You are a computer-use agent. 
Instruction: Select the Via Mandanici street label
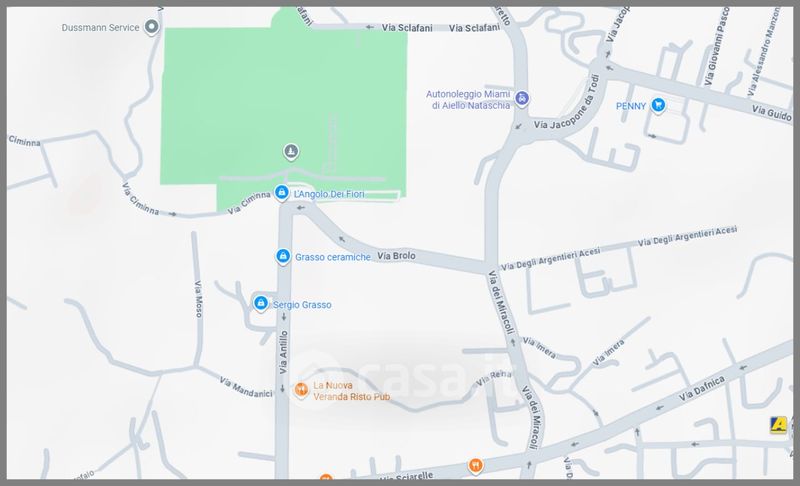coord(245,388)
